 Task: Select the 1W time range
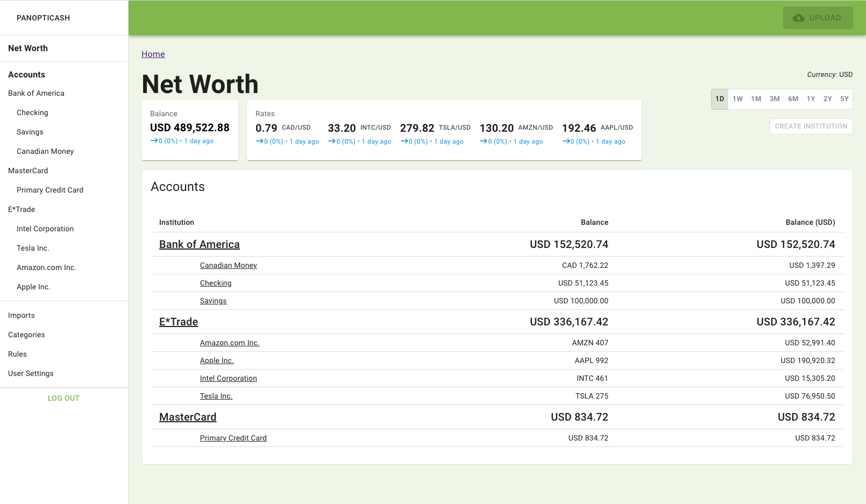point(737,99)
